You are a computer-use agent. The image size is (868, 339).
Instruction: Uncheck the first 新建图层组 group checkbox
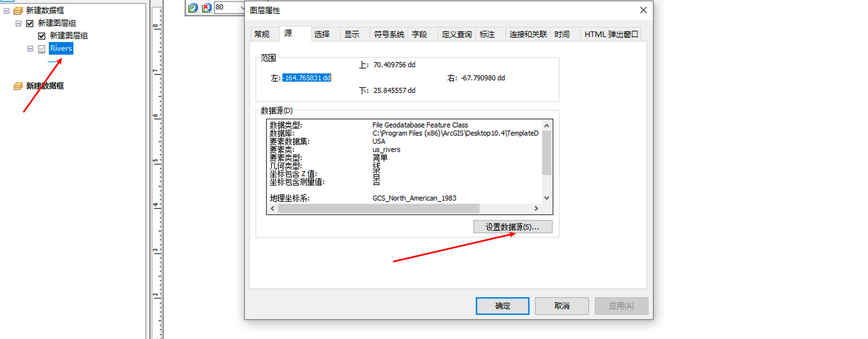coord(30,23)
